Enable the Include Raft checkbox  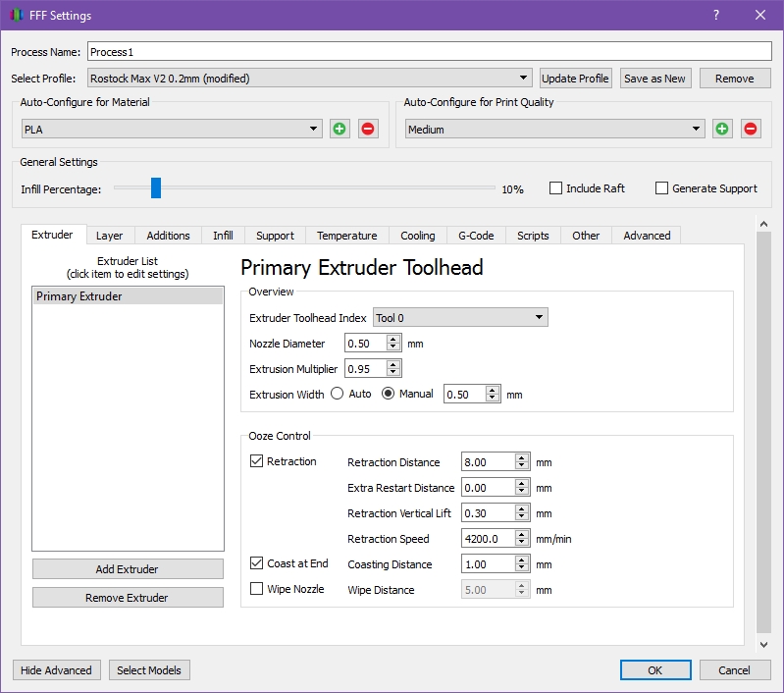[556, 188]
